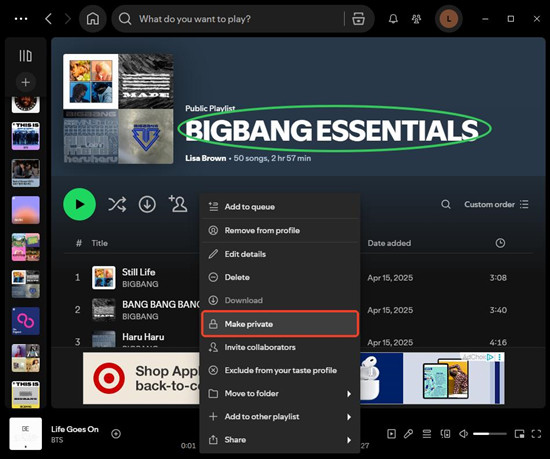This screenshot has width=550, height=459.
Task: Open THIS IS playlist in sidebar, purple cover
Action: (x=26, y=136)
